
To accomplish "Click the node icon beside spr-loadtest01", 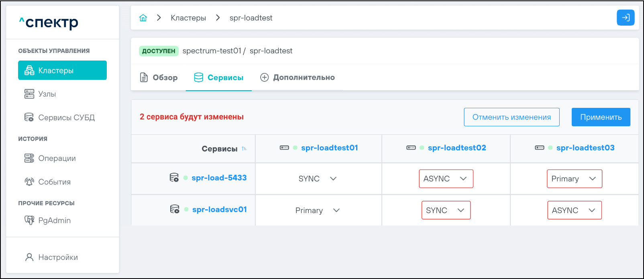I will point(284,148).
